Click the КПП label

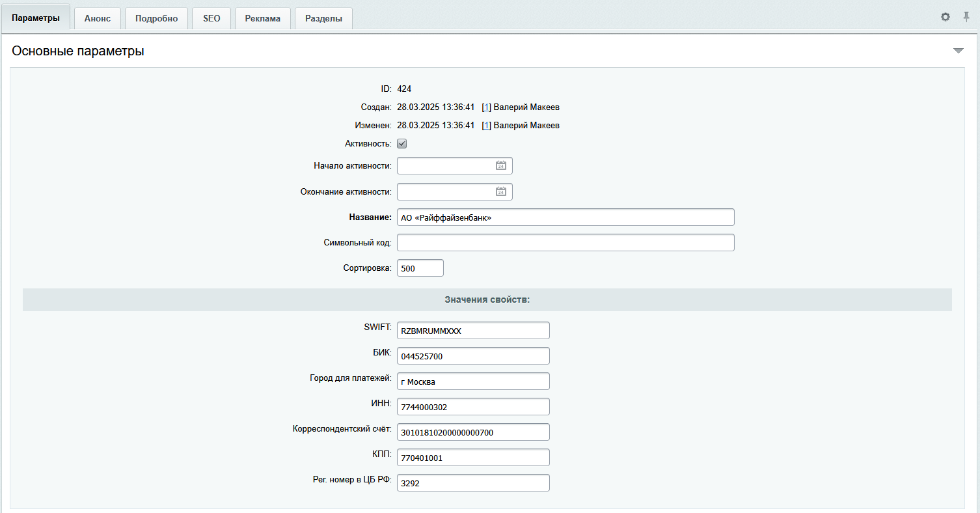click(x=382, y=454)
